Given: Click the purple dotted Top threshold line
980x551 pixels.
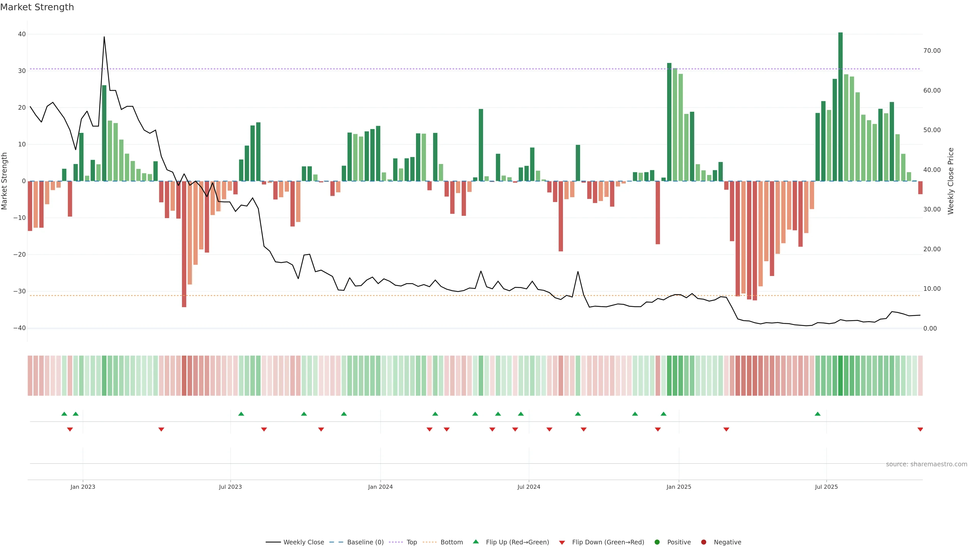Looking at the screenshot, I should 381,69.
